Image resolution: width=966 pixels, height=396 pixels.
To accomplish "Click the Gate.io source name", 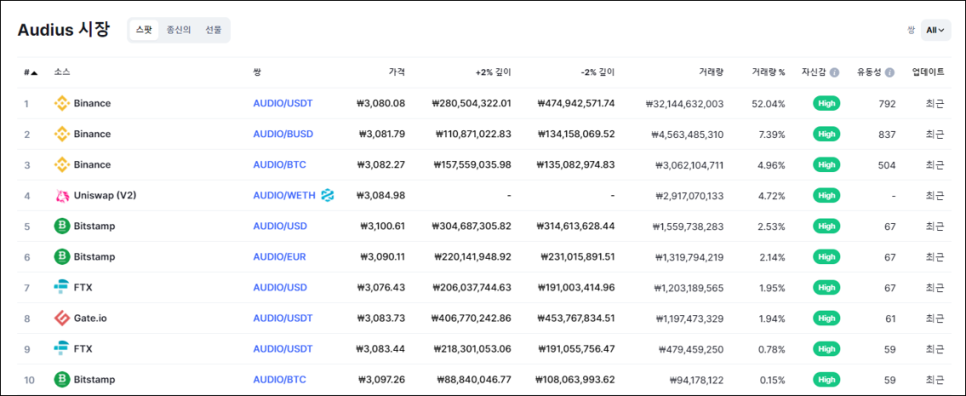I will click(91, 318).
